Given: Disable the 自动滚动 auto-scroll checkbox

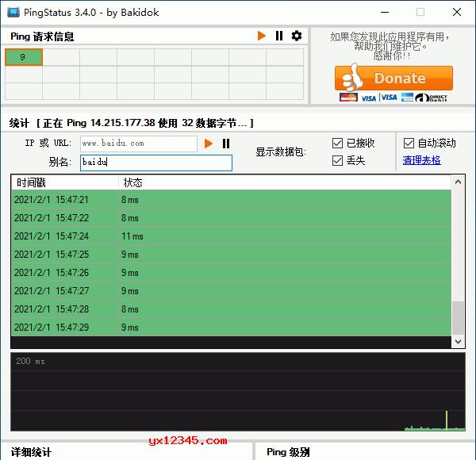Looking at the screenshot, I should (x=409, y=143).
